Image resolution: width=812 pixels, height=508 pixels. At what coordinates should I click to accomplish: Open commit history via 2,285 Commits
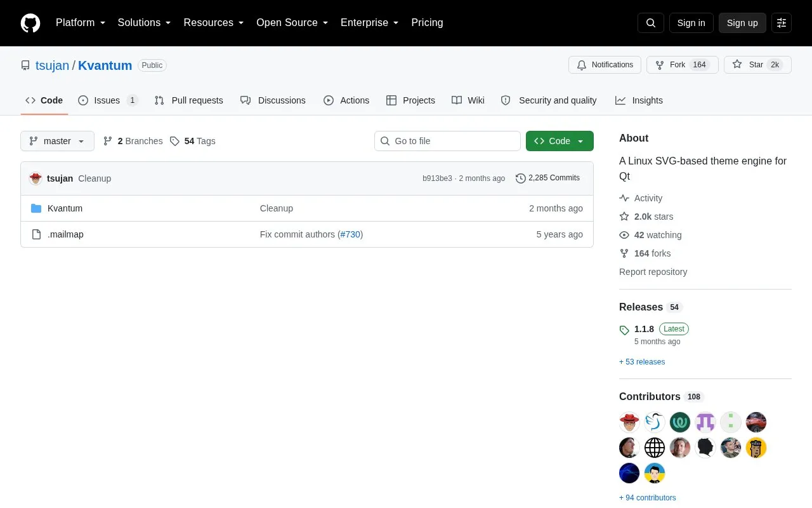[x=548, y=178]
